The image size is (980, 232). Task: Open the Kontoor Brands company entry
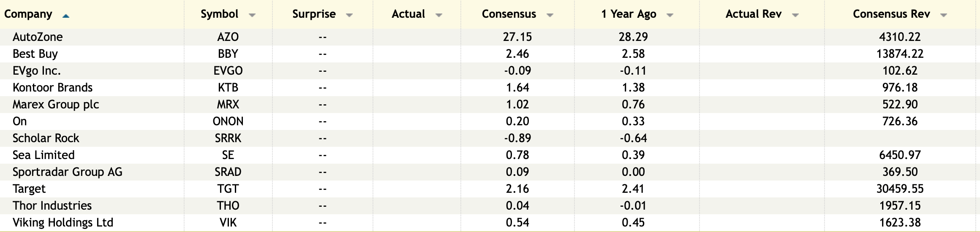(x=52, y=88)
